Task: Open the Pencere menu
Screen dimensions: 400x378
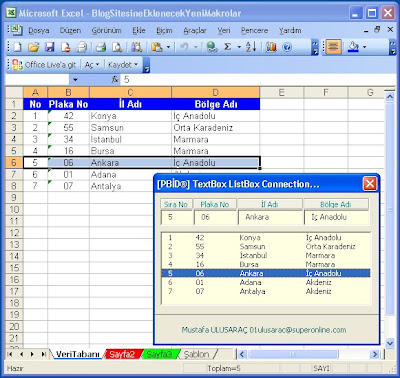Action: coord(254,31)
